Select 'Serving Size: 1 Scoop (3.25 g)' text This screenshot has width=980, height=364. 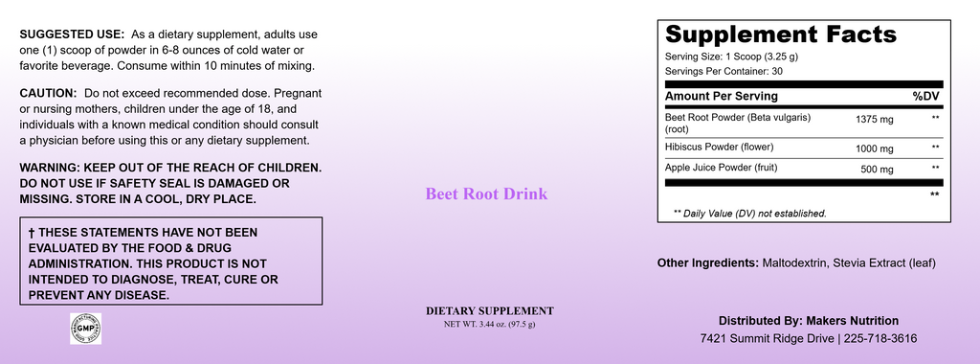tap(731, 57)
